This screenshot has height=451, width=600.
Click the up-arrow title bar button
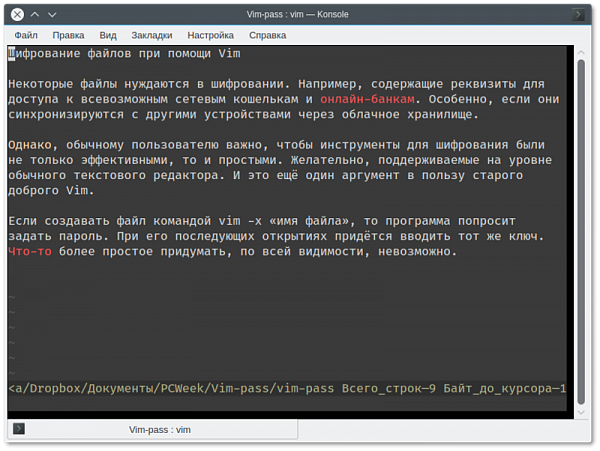tap(35, 15)
